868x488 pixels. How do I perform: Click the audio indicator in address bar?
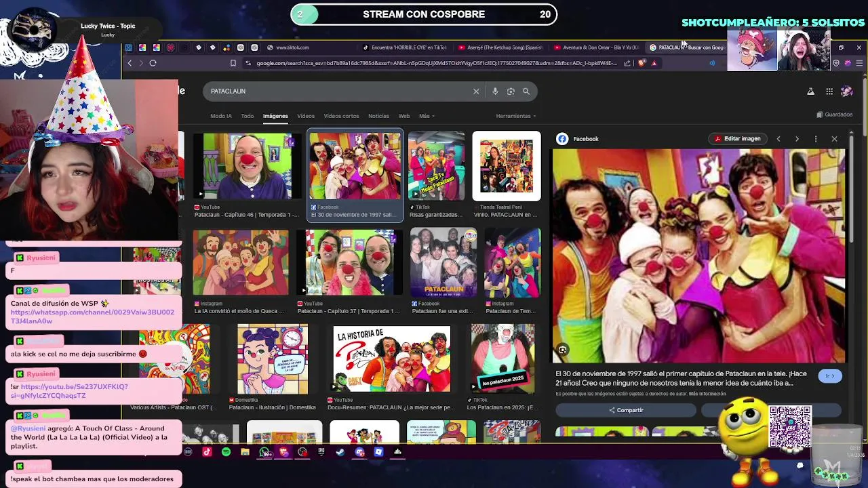(x=712, y=63)
